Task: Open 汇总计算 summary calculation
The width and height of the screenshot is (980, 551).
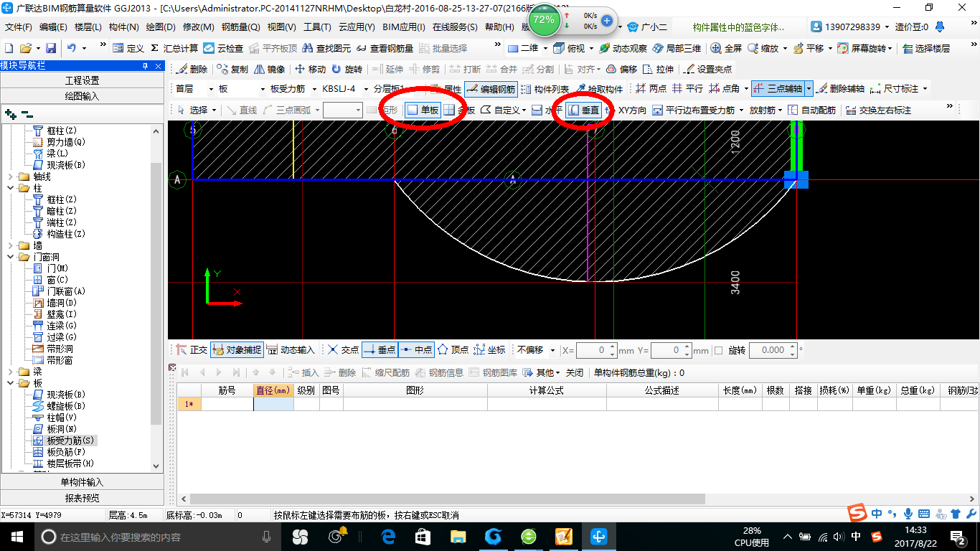Action: coord(174,48)
